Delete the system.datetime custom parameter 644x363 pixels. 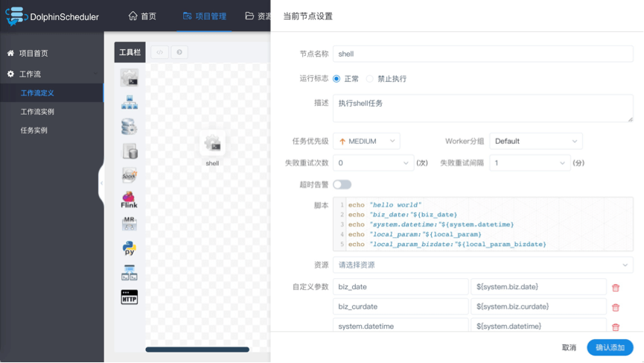point(615,326)
